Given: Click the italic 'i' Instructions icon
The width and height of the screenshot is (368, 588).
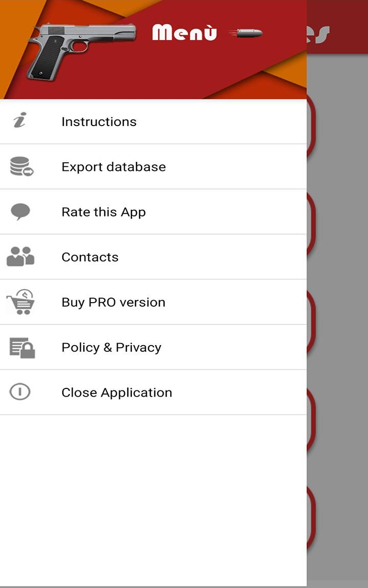Looking at the screenshot, I should 20,120.
